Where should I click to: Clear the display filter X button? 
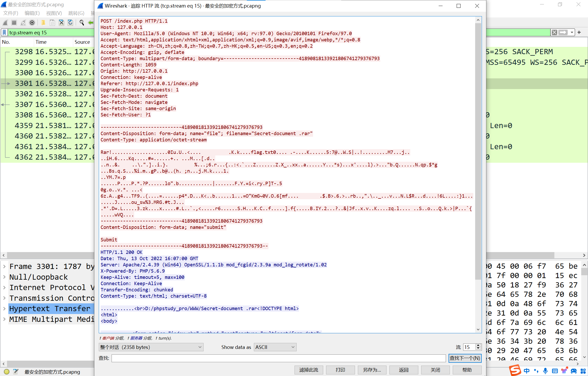click(x=554, y=33)
